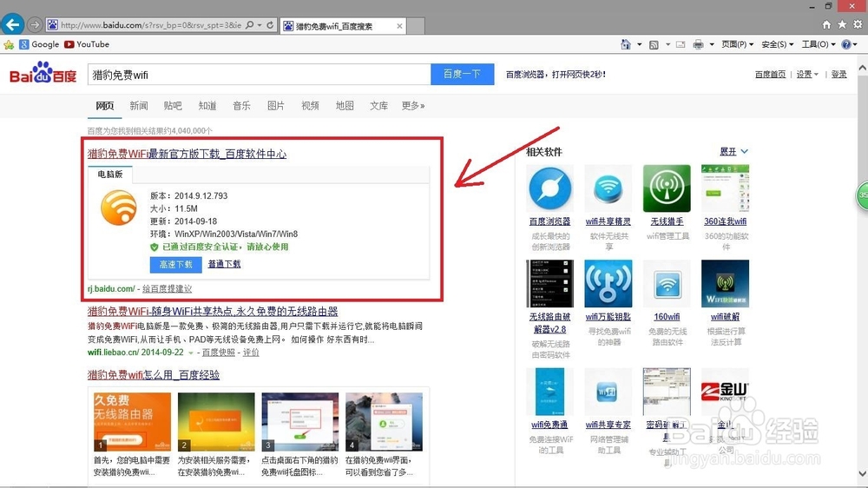Close the 猎豹免费wifi_百度搜索 browser tab
Screen dimensions: 868x488
coord(399,26)
